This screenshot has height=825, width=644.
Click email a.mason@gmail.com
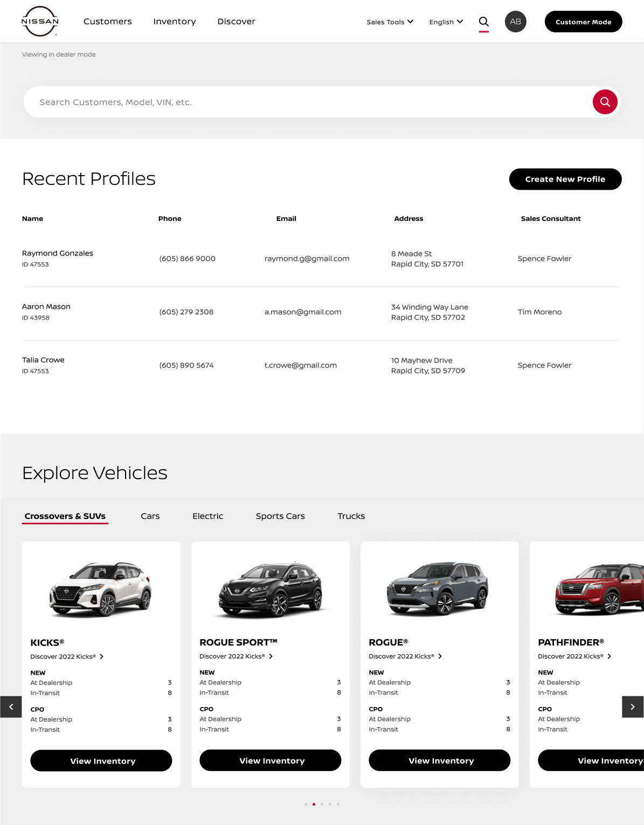click(x=302, y=311)
